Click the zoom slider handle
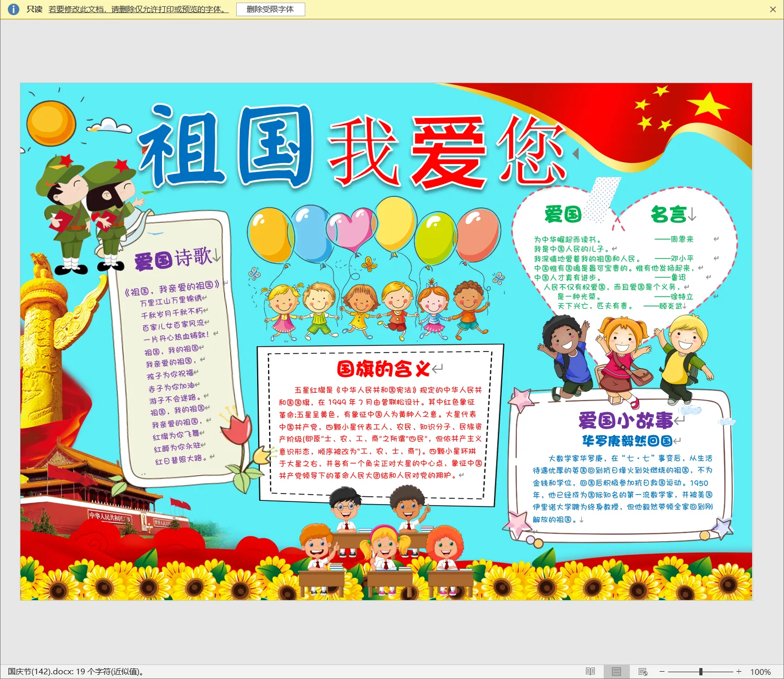The width and height of the screenshot is (784, 679). tap(701, 671)
